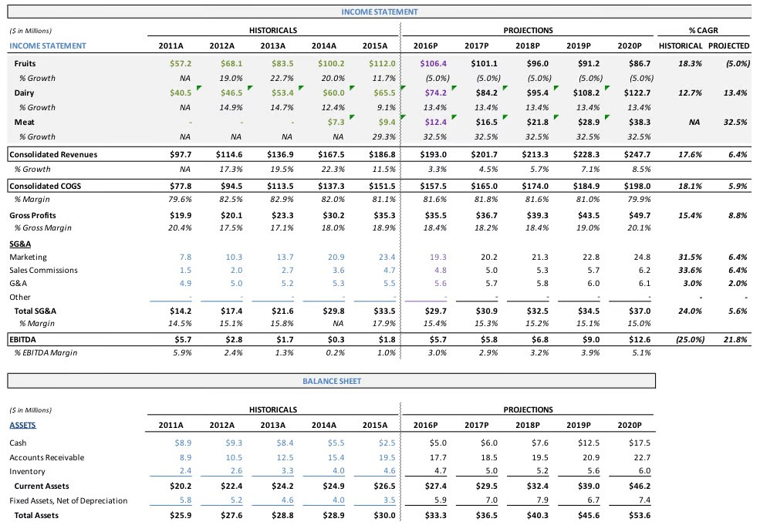Select Revenue growth 2014A 22.3%
This screenshot has width=760, height=532.
pos(333,169)
